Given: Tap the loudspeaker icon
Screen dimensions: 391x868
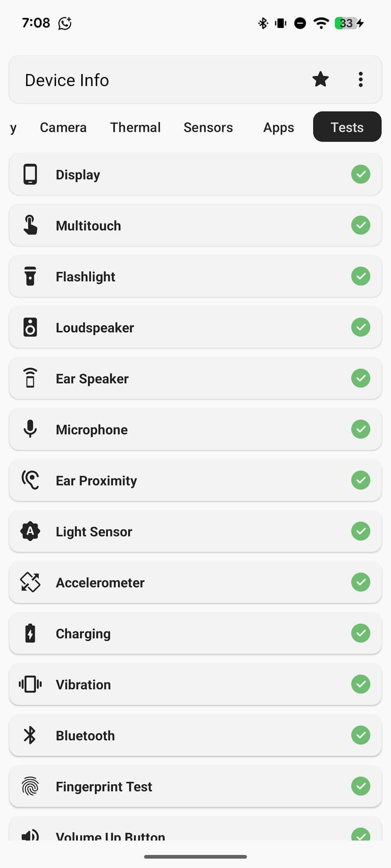Looking at the screenshot, I should pyautogui.click(x=30, y=327).
